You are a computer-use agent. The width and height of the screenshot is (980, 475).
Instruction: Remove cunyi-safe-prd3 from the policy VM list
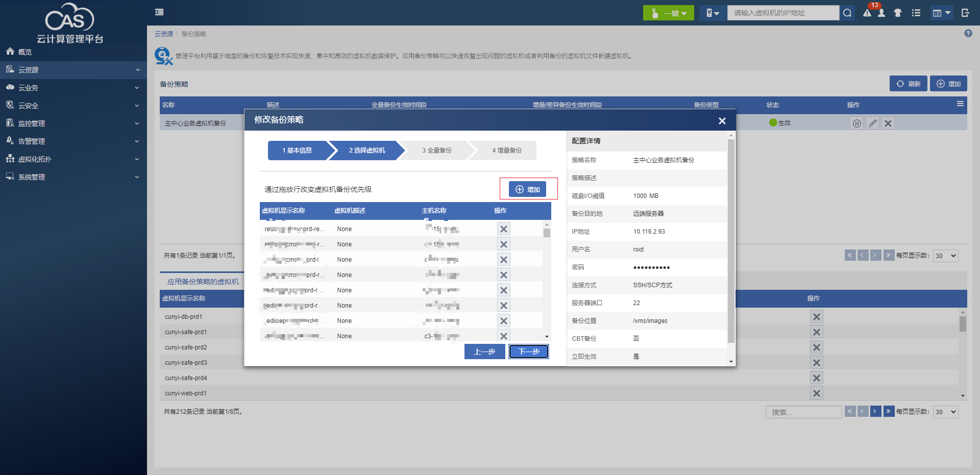click(817, 363)
